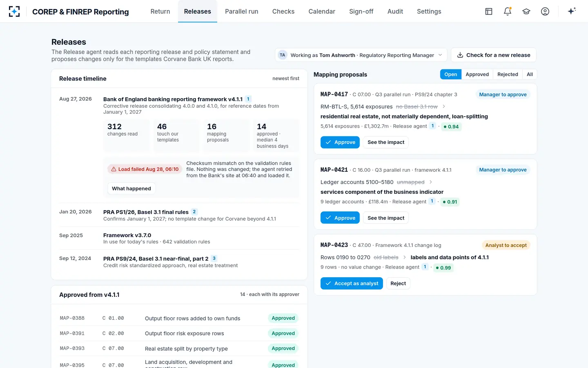Expand MAP-0423 old labels chevron
This screenshot has height=368, width=588.
click(405, 258)
